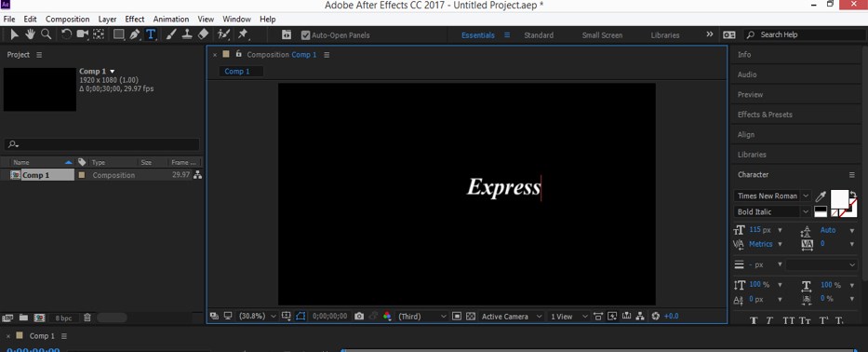The image size is (868, 352).
Task: Click the Pixel Aspect Ratio Correction icon
Action: tap(598, 316)
